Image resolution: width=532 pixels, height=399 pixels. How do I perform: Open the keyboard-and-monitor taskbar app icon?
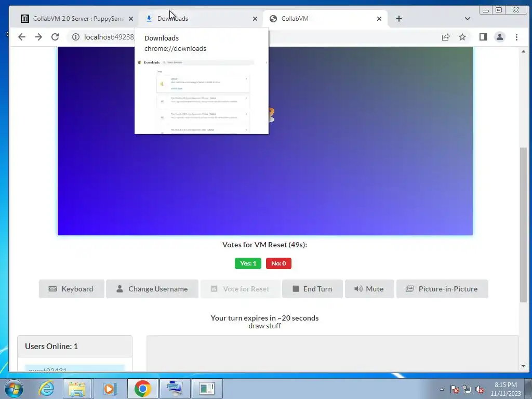tap(175, 389)
